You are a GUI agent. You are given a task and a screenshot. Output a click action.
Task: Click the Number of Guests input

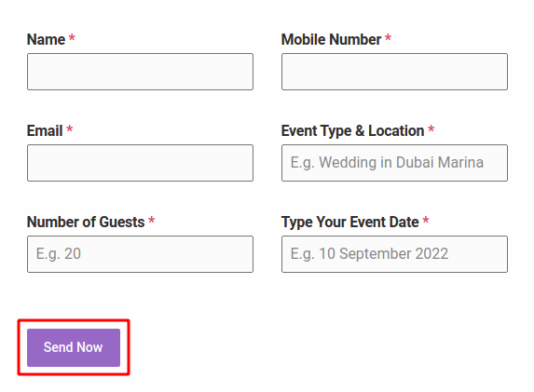(x=141, y=254)
